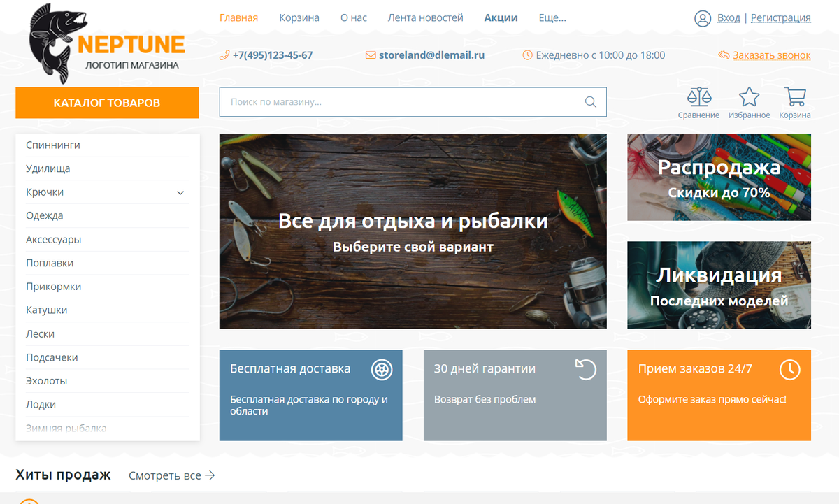Open the Распродажа banner
Viewport: 839px width, 504px height.
(x=719, y=177)
